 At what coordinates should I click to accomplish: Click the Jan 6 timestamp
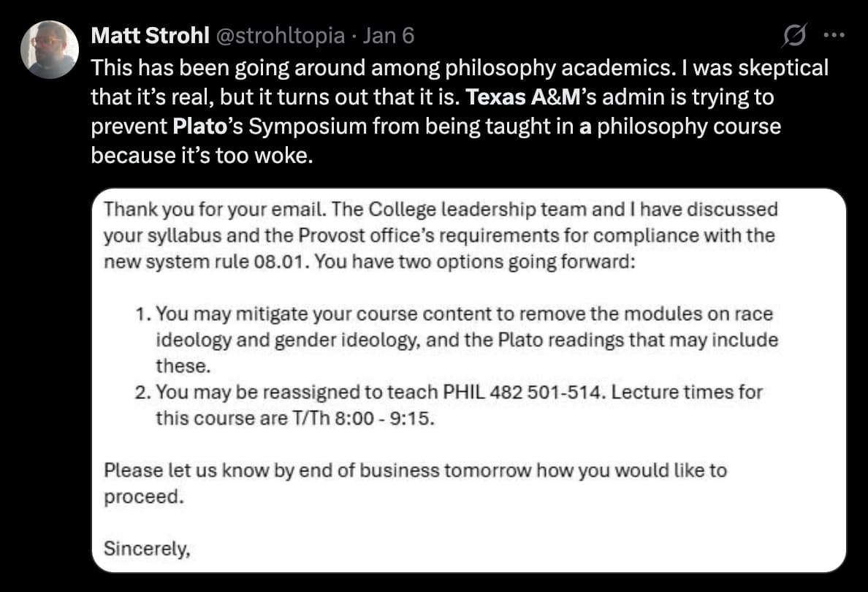(389, 35)
